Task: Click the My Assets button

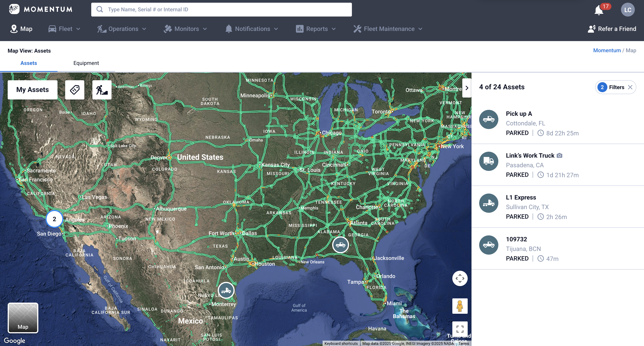Action: point(33,90)
